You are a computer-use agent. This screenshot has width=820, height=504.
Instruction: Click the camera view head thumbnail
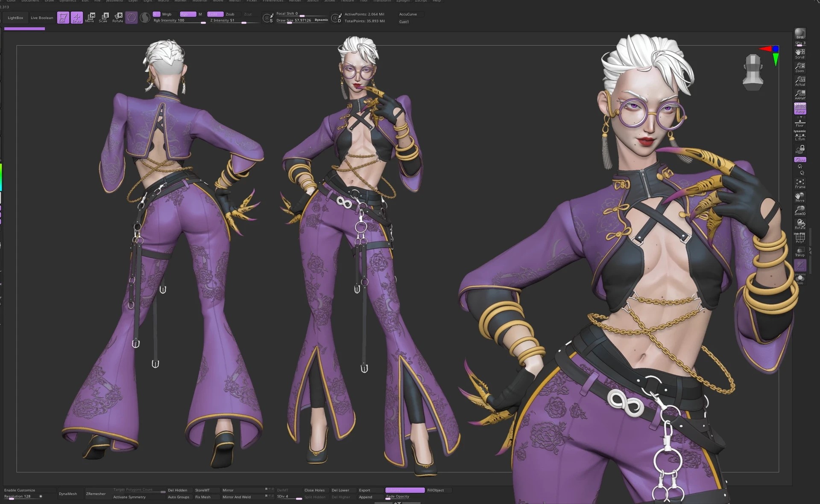point(753,72)
